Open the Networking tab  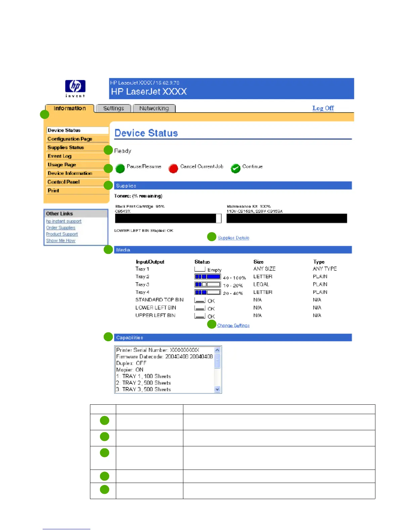[x=154, y=108]
